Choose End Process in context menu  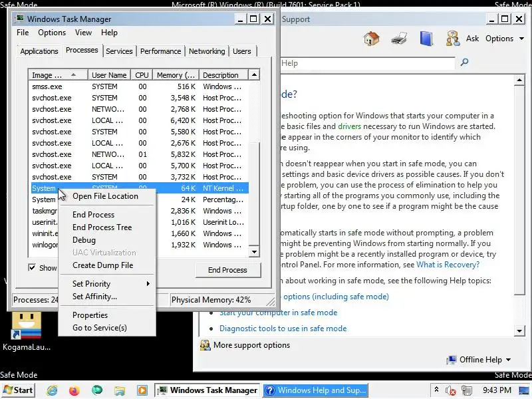tap(107, 215)
